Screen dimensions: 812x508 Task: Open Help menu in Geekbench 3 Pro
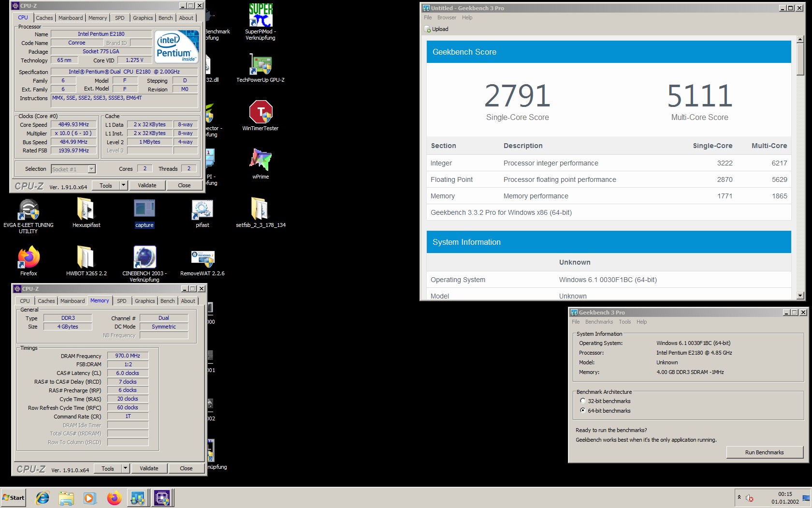tap(641, 322)
